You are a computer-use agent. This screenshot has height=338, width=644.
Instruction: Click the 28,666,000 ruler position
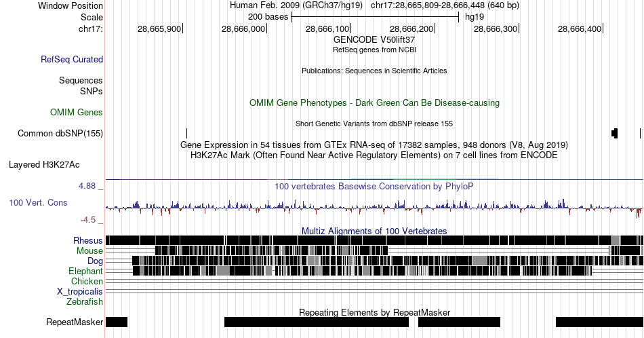pyautogui.click(x=243, y=29)
